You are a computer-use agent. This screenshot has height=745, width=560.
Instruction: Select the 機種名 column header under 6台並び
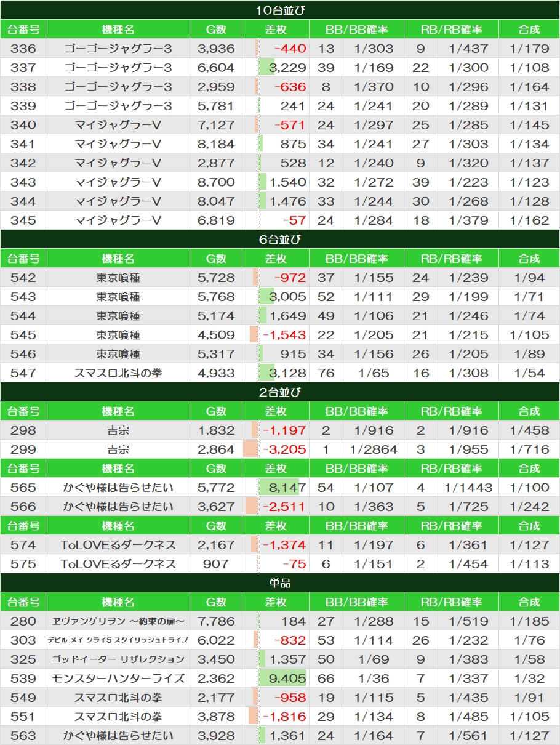point(118,259)
